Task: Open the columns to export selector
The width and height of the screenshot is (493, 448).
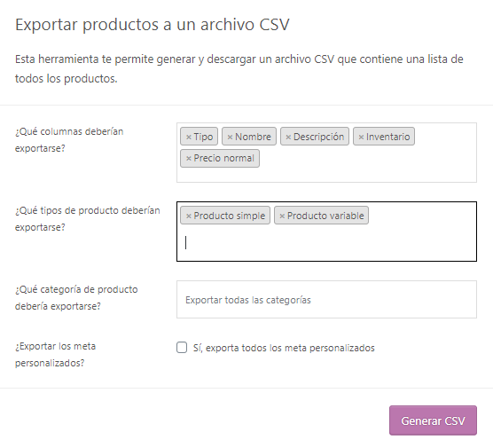Action: (x=326, y=153)
